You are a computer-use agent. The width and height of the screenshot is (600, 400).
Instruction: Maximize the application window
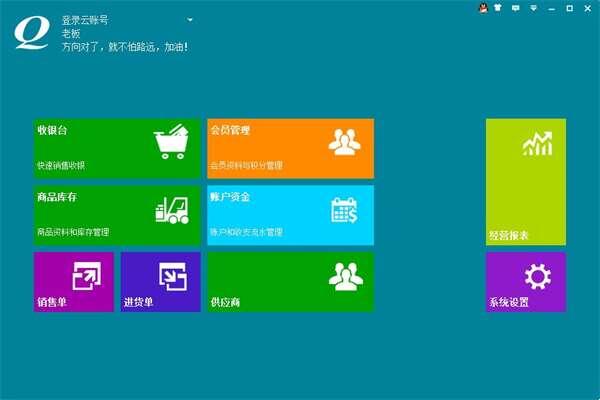[569, 8]
